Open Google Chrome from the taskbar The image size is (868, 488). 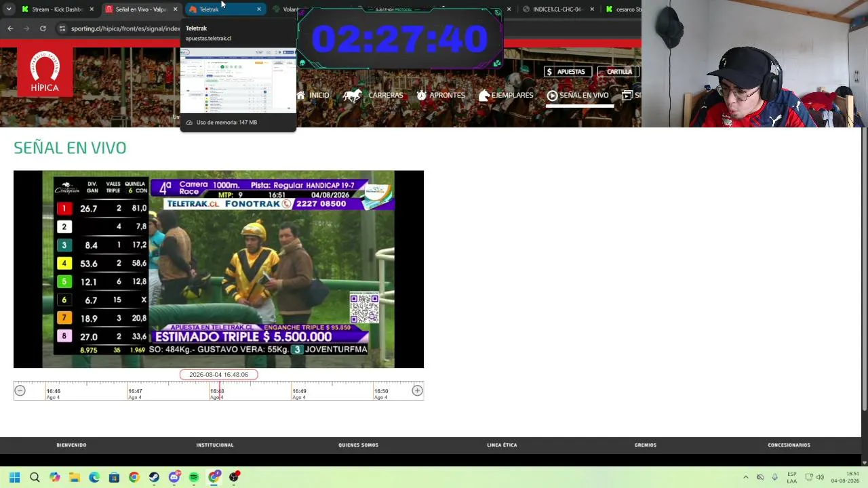134,477
